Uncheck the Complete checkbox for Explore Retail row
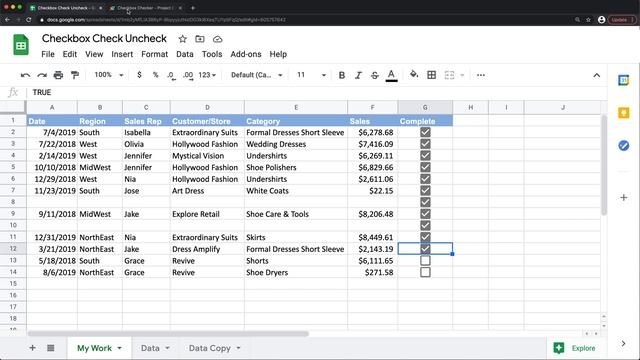The height and width of the screenshot is (360, 640). (425, 214)
